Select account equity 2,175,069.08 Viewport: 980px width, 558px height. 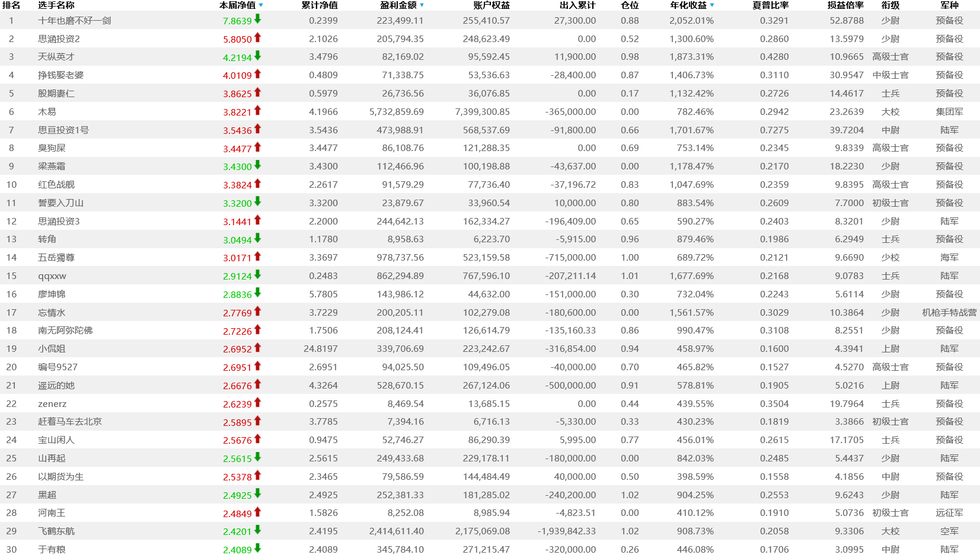coord(483,531)
